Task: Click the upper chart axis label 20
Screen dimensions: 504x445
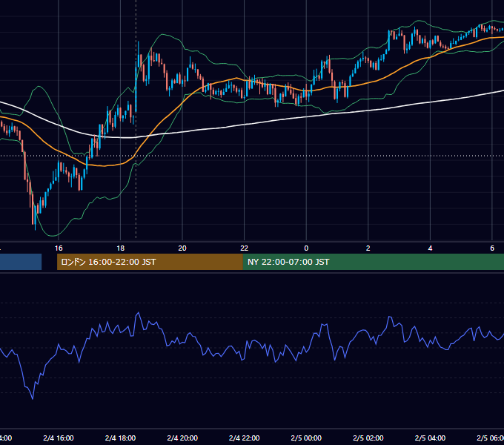Action: pos(182,248)
